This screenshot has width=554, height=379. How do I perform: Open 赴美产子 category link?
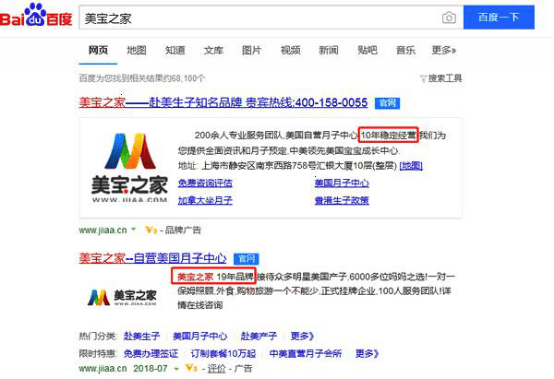tap(258, 336)
